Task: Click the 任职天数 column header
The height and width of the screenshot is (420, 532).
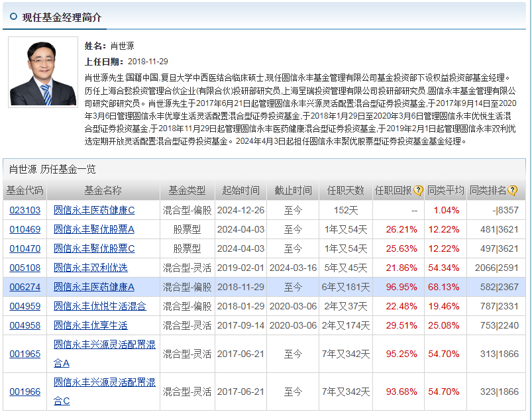Action: (345, 190)
